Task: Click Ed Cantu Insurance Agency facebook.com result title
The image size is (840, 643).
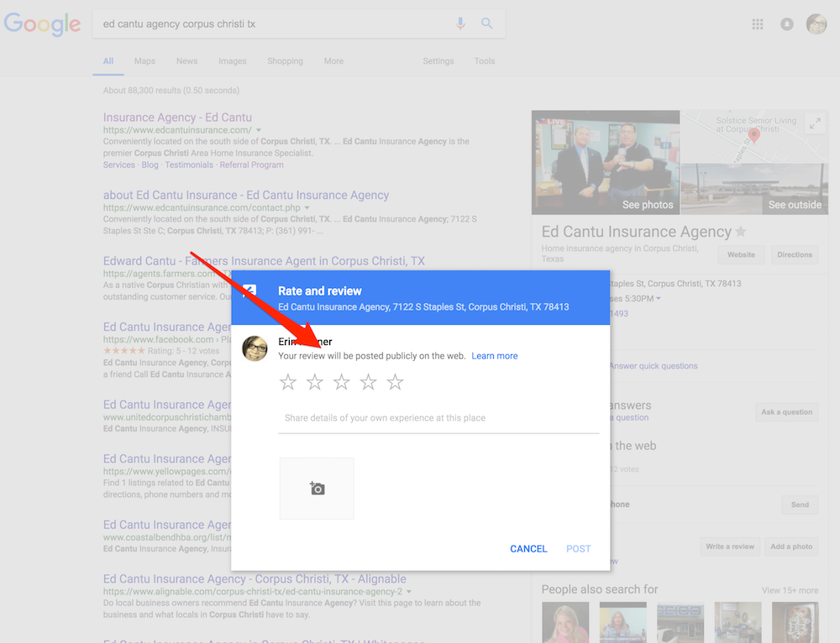Action: (x=166, y=327)
